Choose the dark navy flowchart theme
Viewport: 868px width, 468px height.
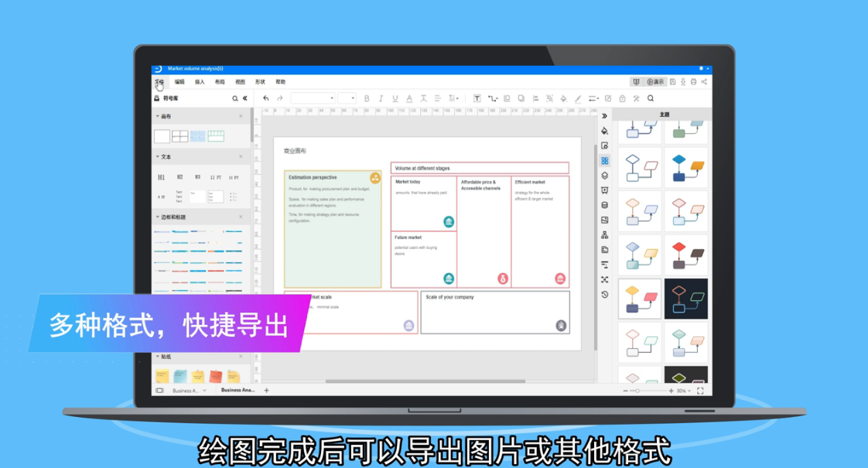tap(686, 299)
